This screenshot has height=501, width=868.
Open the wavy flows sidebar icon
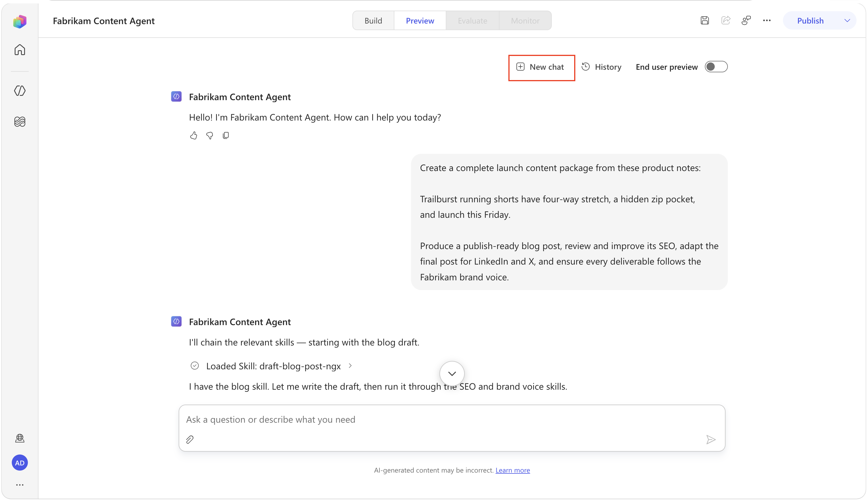click(x=20, y=121)
